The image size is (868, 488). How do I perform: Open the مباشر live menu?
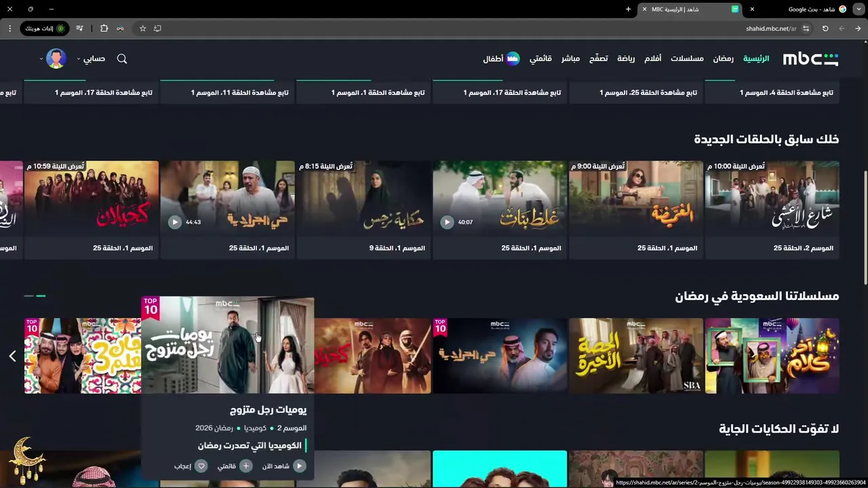pyautogui.click(x=570, y=59)
